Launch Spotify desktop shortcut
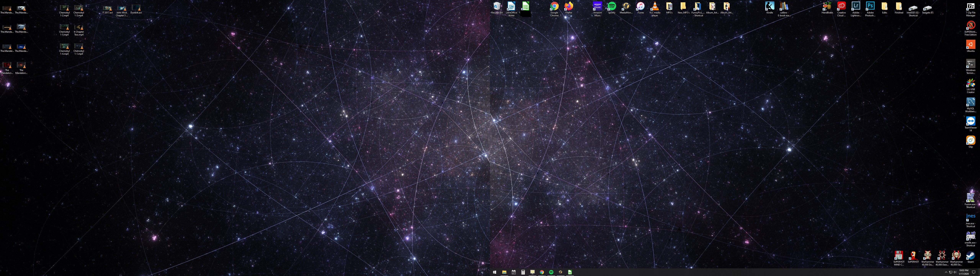 612,8
